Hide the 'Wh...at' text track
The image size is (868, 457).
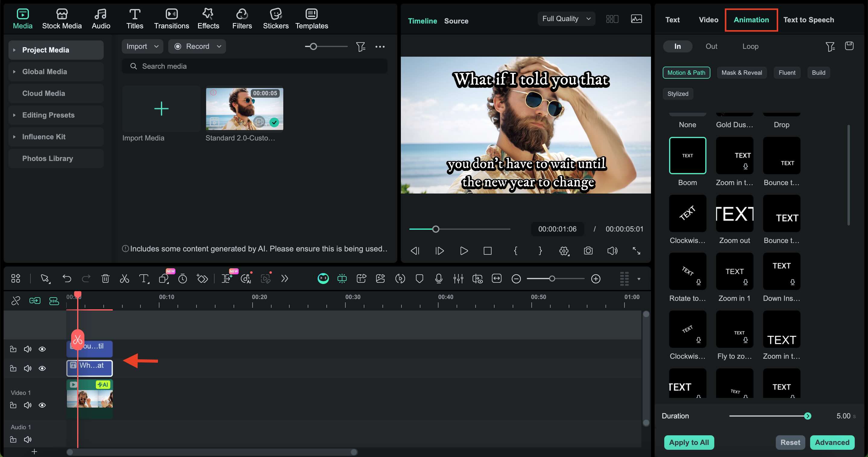tap(42, 368)
